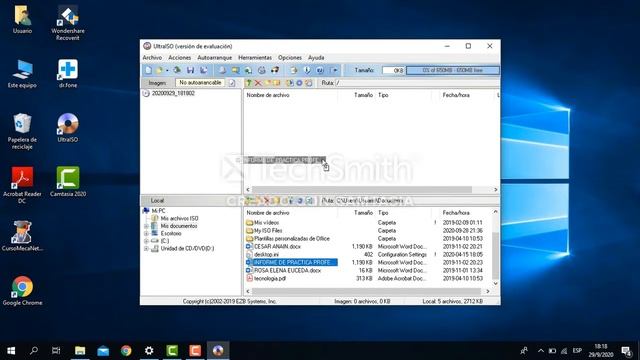
Task: Select the CESAR ANAIN.docx file
Action: (x=277, y=247)
